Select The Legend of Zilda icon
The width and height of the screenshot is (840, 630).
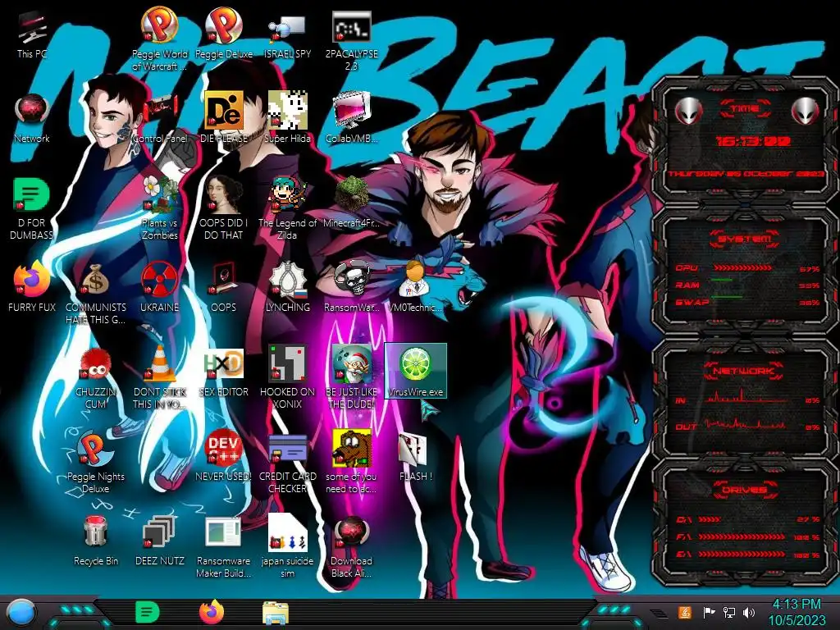tap(287, 209)
